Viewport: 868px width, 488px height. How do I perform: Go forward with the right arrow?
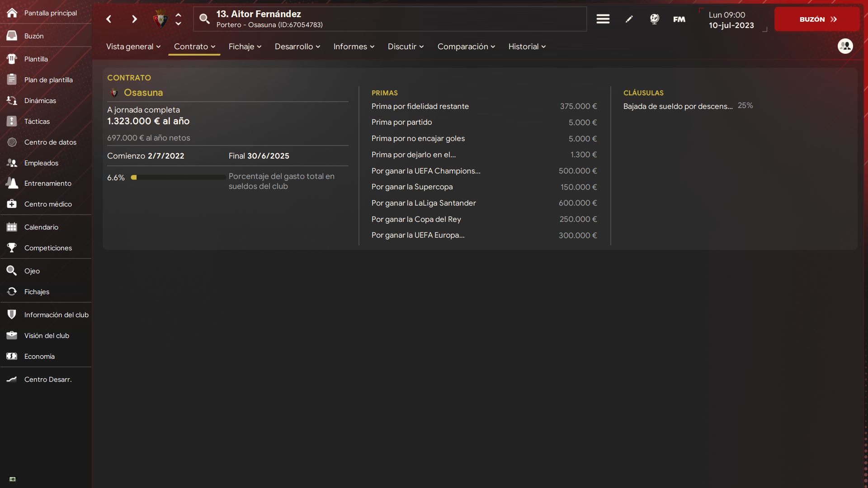tap(134, 19)
